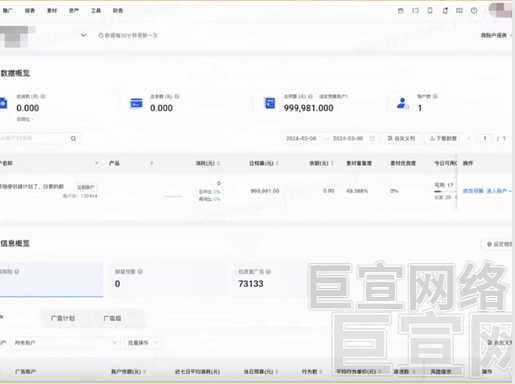Click the mobile phone icon in header
This screenshot has height=384, width=515.
pos(430,11)
